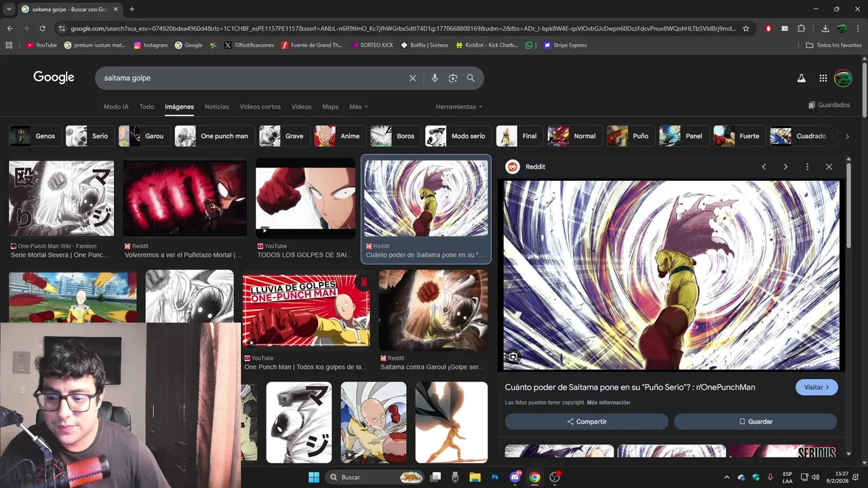This screenshot has width=868, height=488.
Task: Open Lluvia de Golpes YouTube thumbnail
Action: [306, 310]
